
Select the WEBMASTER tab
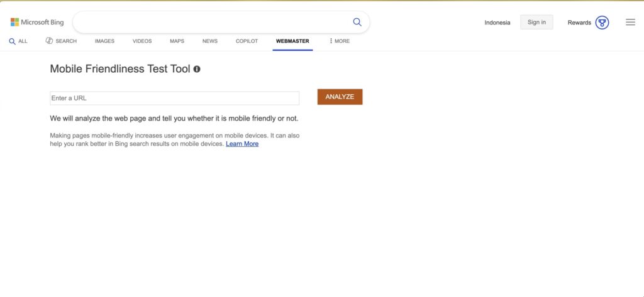[292, 41]
